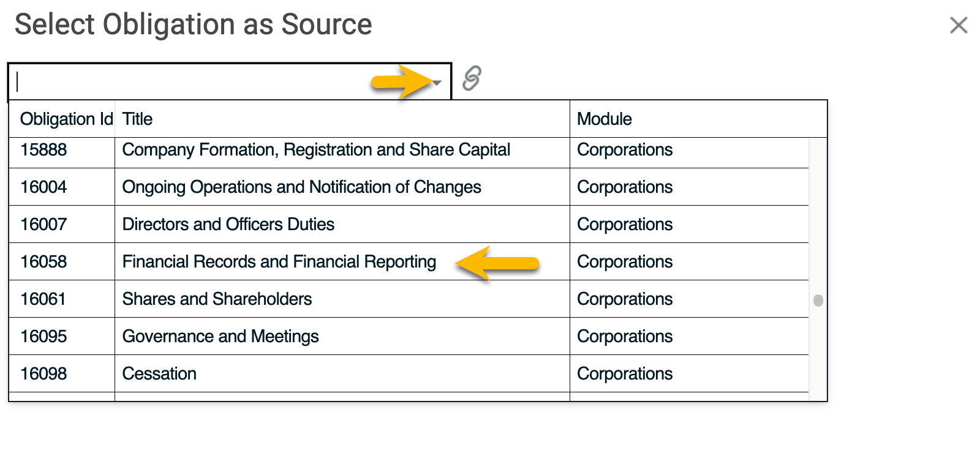Viewport: 980px width, 475px height.
Task: Click the Title column header
Action: pos(137,119)
